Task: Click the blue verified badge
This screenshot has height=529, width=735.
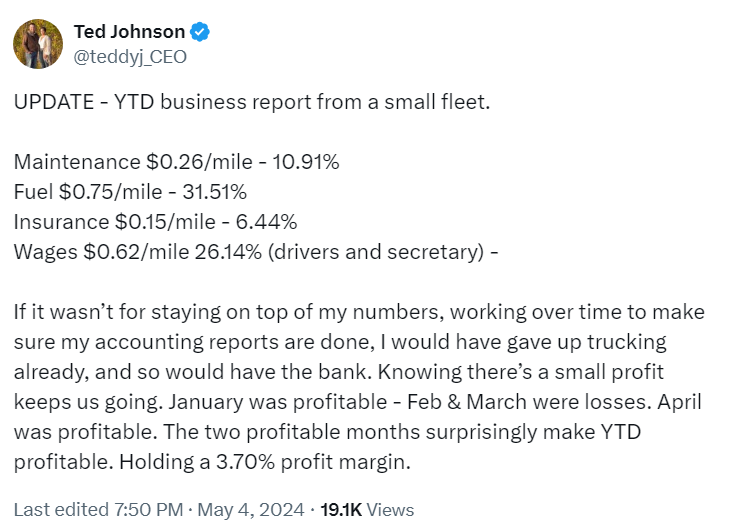Action: [x=200, y=32]
